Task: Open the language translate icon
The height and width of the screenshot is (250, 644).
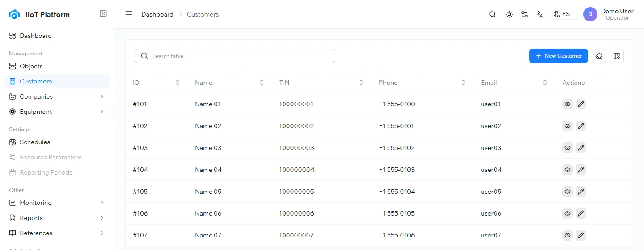Action: (540, 14)
